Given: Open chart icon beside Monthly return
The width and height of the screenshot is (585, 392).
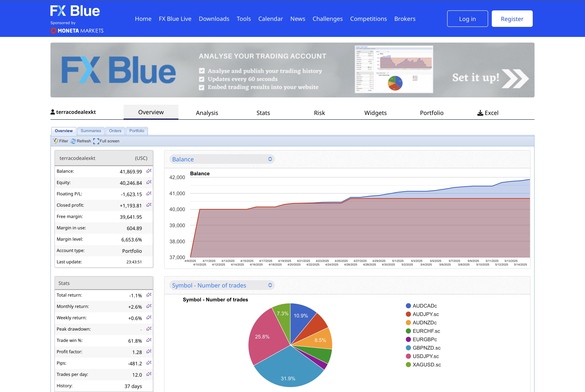Looking at the screenshot, I should point(149,306).
